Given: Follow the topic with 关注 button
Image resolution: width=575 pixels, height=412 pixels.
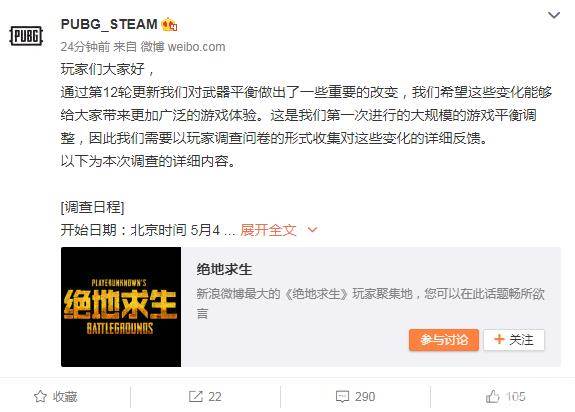Looking at the screenshot, I should point(514,340).
